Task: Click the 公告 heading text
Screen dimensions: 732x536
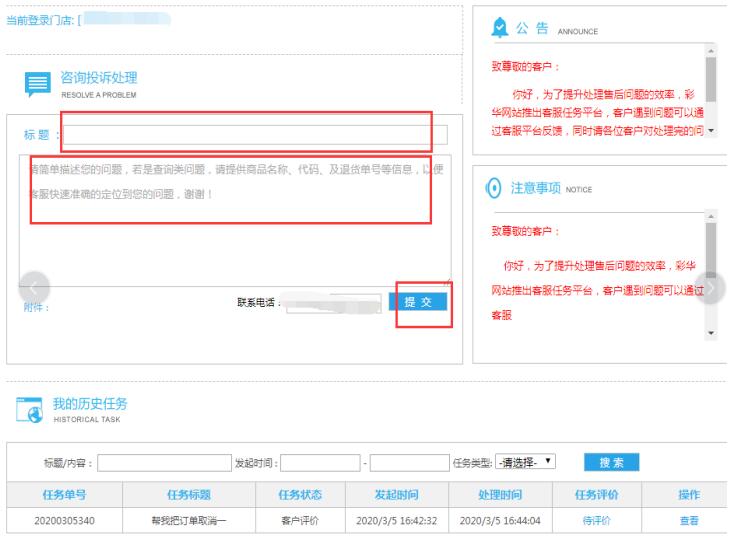Action: pos(532,28)
